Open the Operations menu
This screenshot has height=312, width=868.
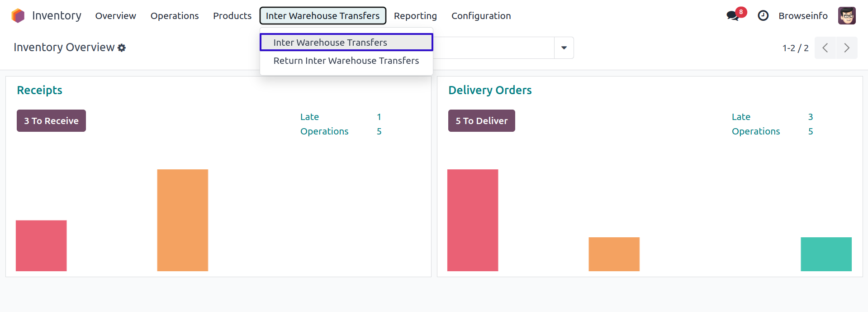tap(175, 16)
